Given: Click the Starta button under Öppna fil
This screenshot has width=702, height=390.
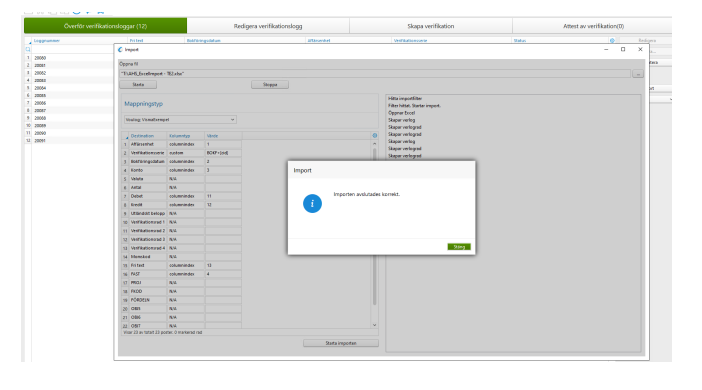Looking at the screenshot, I should (x=138, y=85).
